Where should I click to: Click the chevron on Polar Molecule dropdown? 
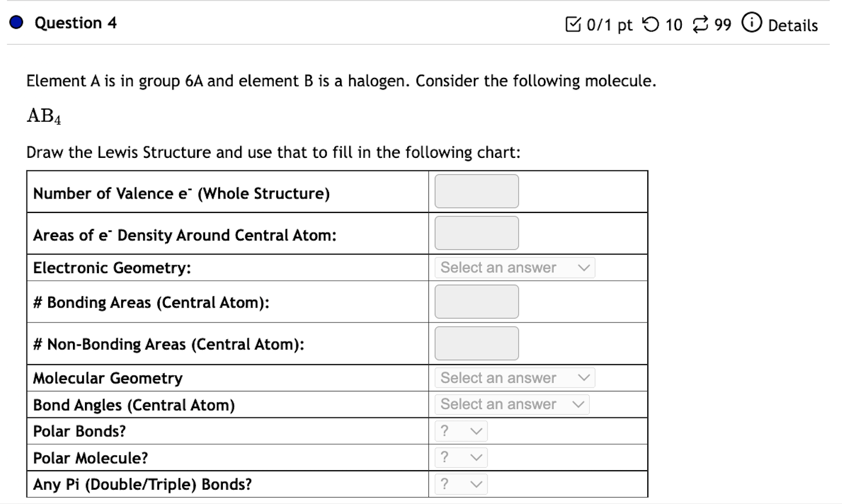pyautogui.click(x=476, y=458)
